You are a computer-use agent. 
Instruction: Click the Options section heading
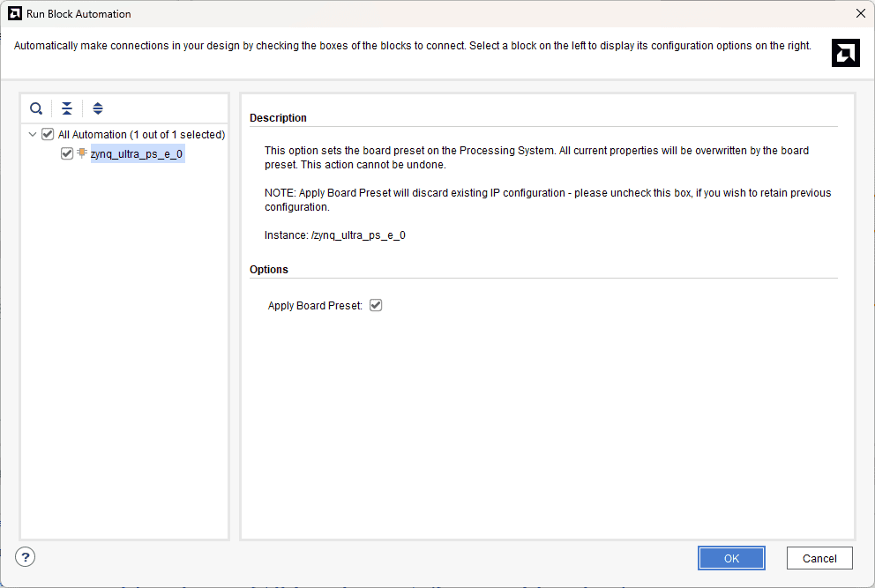[x=269, y=270]
